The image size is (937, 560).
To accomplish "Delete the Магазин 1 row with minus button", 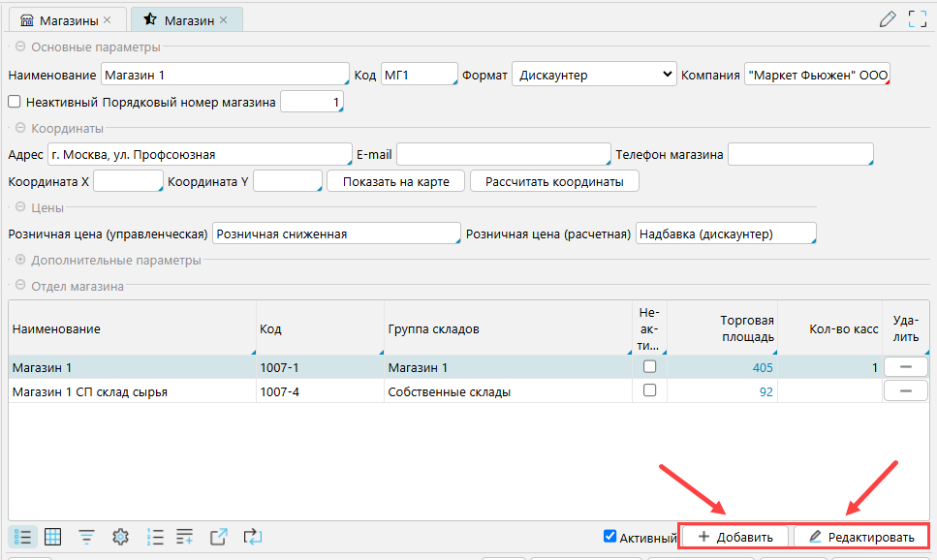I will [905, 367].
